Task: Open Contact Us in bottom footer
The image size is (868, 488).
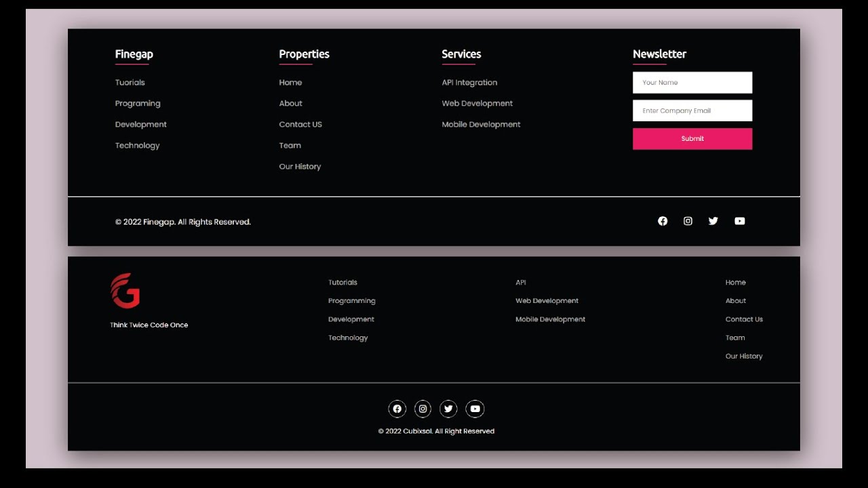Action: point(744,319)
